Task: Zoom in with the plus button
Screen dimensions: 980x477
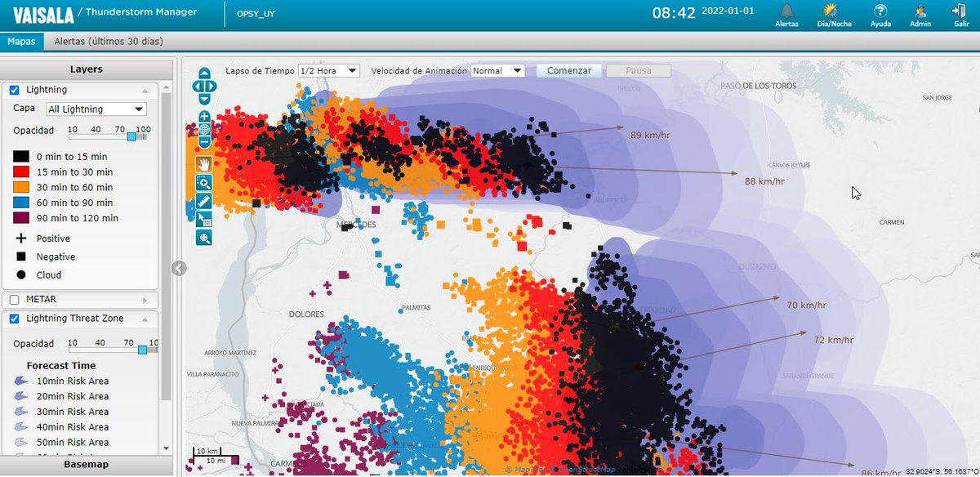Action: [204, 117]
